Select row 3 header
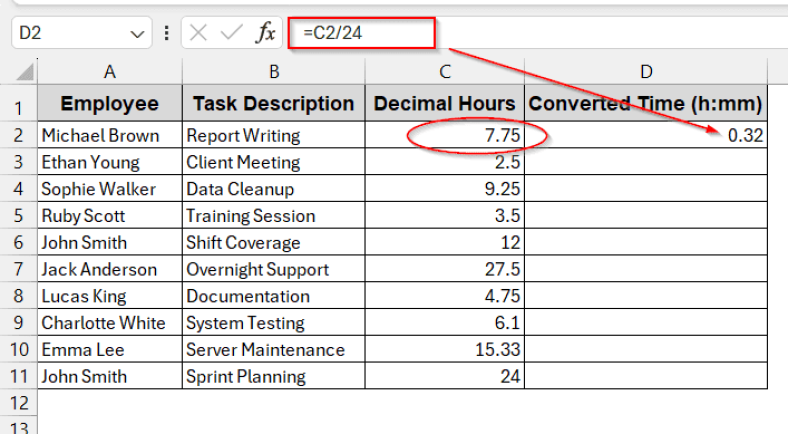 tap(19, 162)
